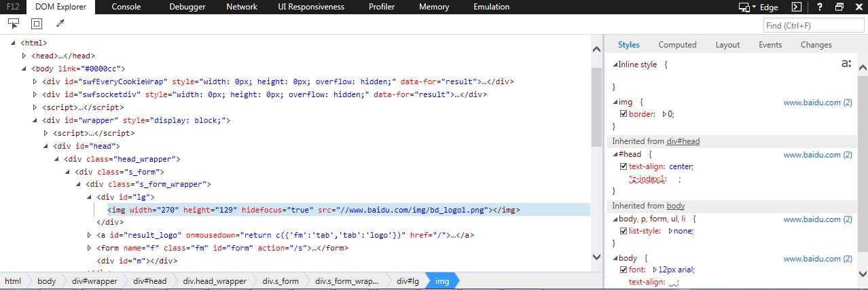Pick a color with the eyedropper tool
This screenshot has width=868, height=290.
[60, 24]
